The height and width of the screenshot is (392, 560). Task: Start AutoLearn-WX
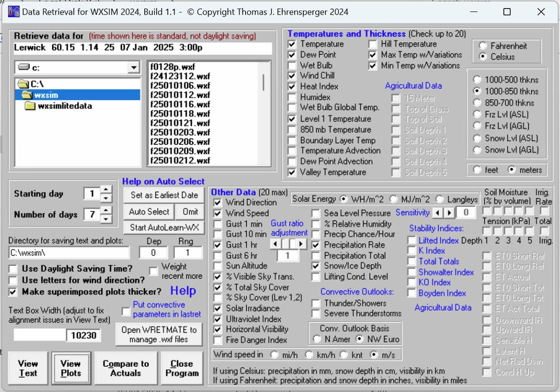pos(164,227)
